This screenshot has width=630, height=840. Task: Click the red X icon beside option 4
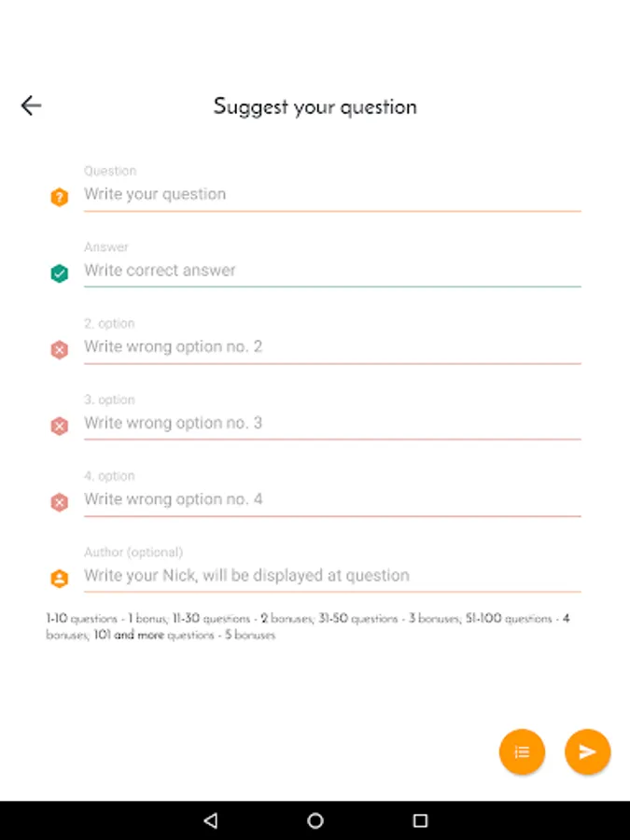[x=60, y=502]
